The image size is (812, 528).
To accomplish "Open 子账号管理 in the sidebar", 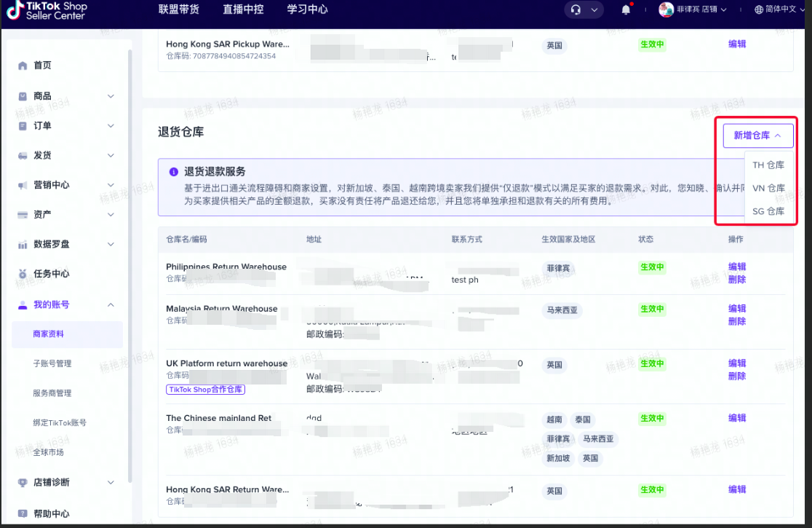I will tap(52, 363).
